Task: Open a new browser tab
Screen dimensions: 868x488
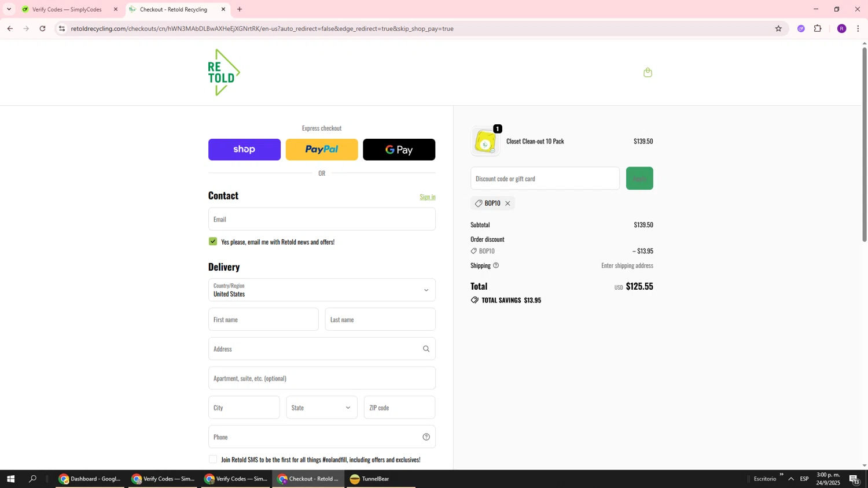Action: (240, 9)
